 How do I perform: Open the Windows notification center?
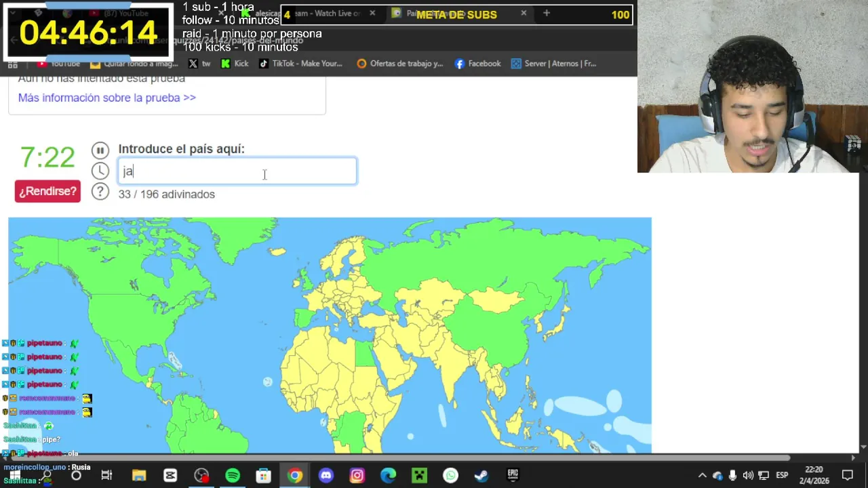[x=848, y=476]
